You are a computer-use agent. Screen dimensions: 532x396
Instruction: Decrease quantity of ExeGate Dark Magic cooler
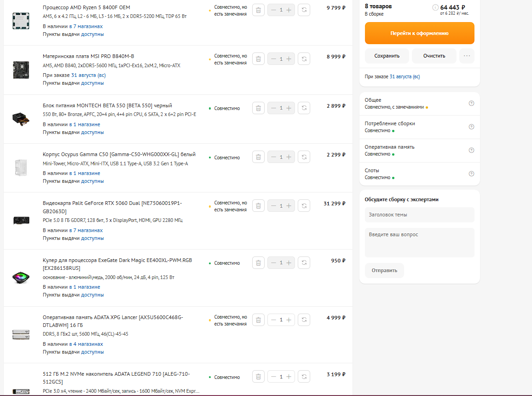[273, 262]
